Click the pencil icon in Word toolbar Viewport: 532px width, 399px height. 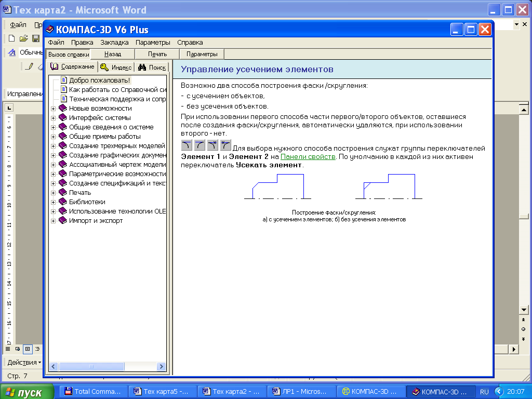(x=30, y=66)
